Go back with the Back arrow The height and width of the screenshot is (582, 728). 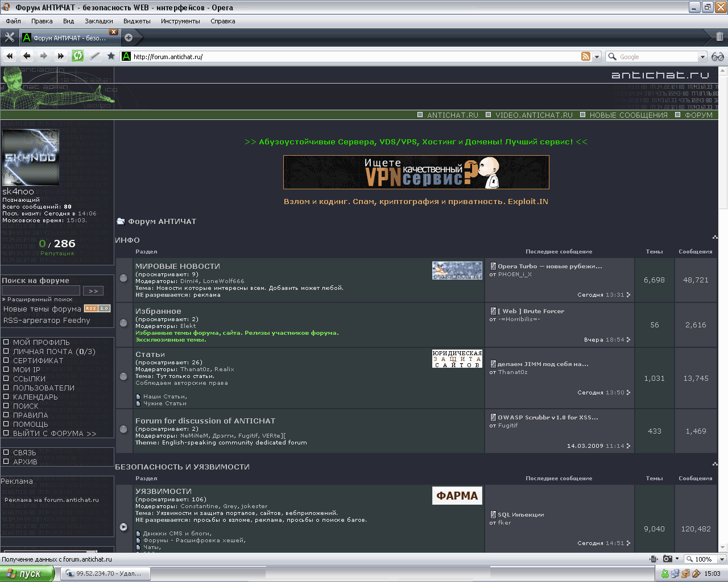click(27, 56)
